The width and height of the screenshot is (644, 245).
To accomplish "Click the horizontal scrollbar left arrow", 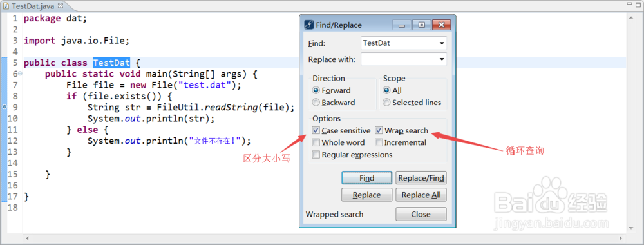I will pos(28,238).
